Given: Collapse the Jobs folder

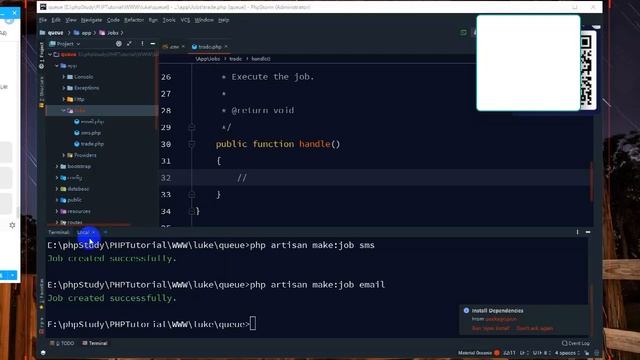Looking at the screenshot, I should click(x=64, y=110).
